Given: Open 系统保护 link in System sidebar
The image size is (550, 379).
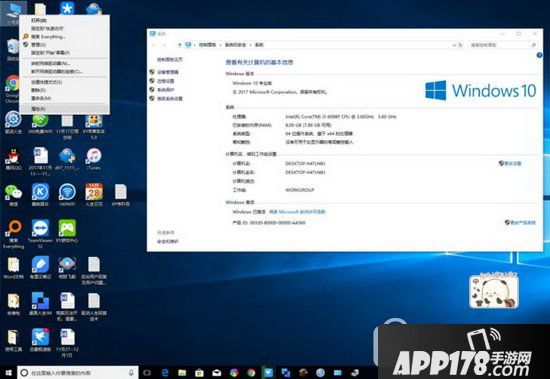Looking at the screenshot, I should [166, 89].
